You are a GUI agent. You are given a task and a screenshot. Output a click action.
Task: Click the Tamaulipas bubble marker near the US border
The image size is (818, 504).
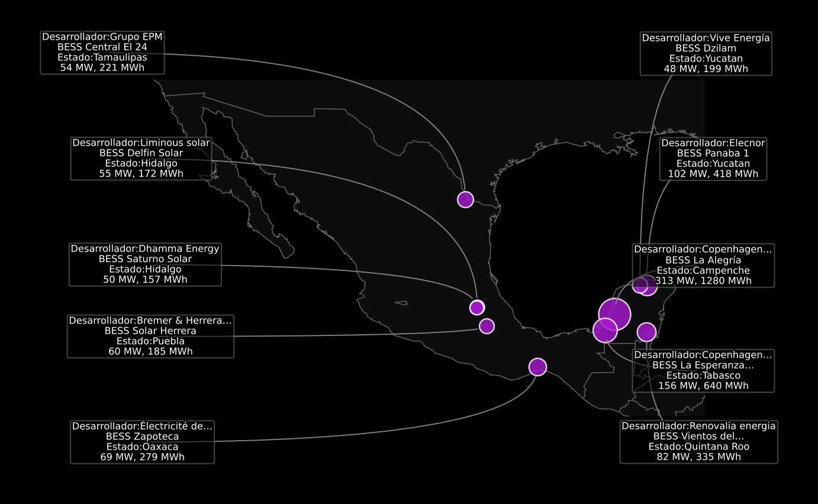(465, 199)
